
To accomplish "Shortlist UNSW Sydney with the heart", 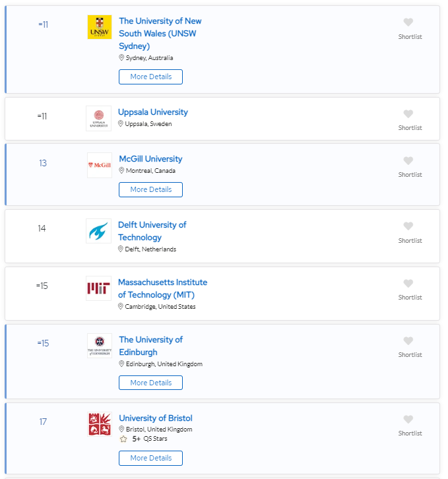I will pyautogui.click(x=408, y=22).
